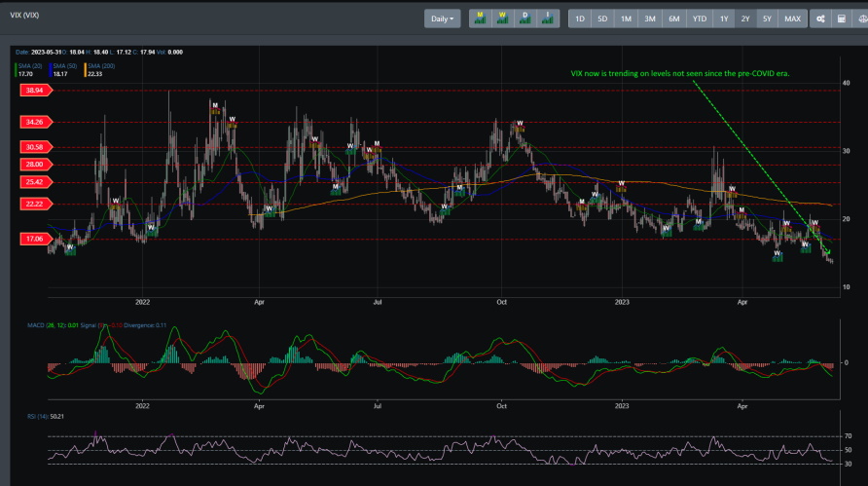
Task: Switch to YTD time range
Action: coord(699,19)
